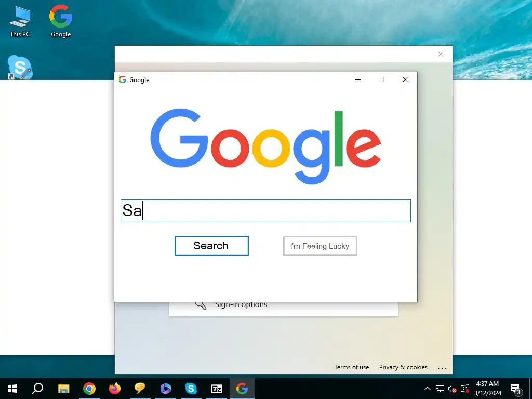Open taskbar search magnifier
Viewport: 532px width, 399px height.
point(37,389)
